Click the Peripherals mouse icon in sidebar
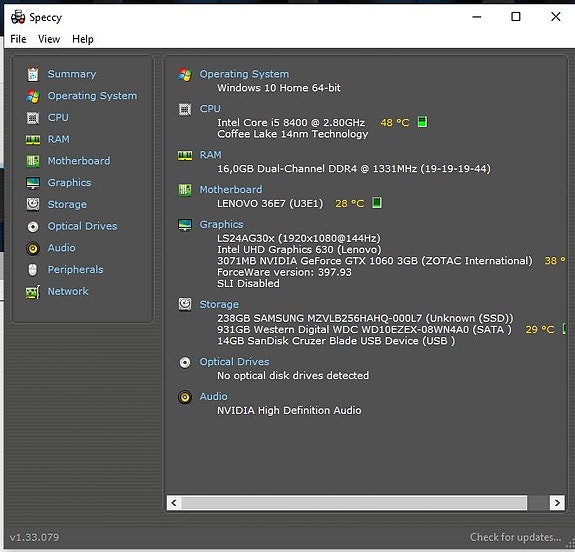The image size is (575, 552). point(33,270)
